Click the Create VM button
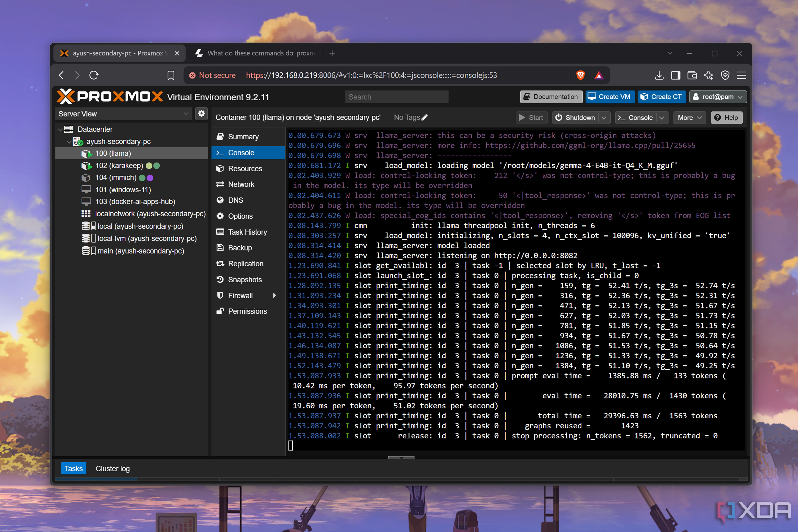The width and height of the screenshot is (798, 532). (x=610, y=97)
